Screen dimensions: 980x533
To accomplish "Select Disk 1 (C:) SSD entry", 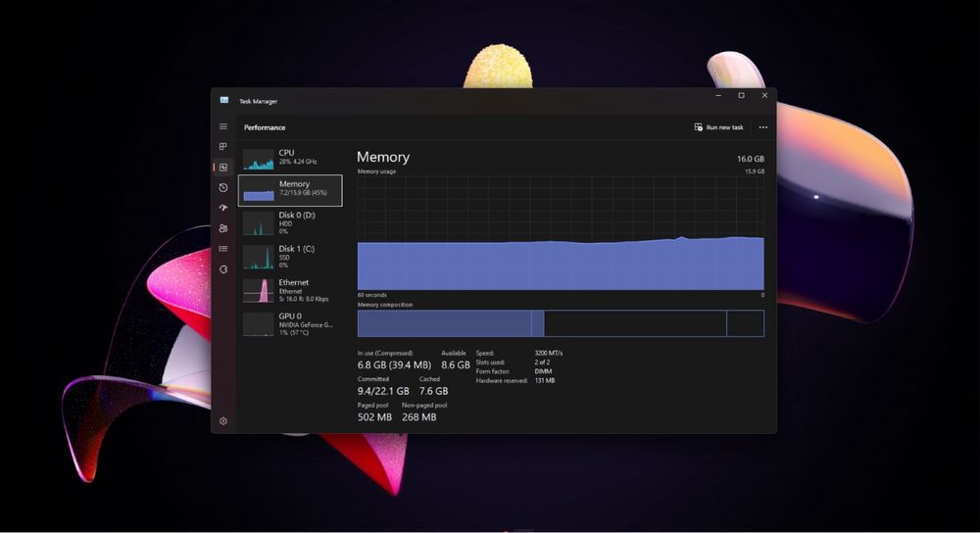I will (290, 257).
